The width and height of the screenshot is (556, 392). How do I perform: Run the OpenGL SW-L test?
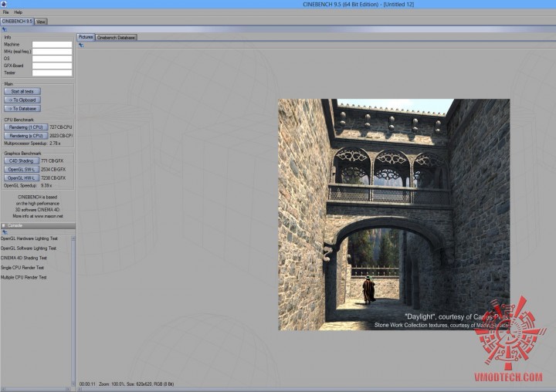click(22, 170)
